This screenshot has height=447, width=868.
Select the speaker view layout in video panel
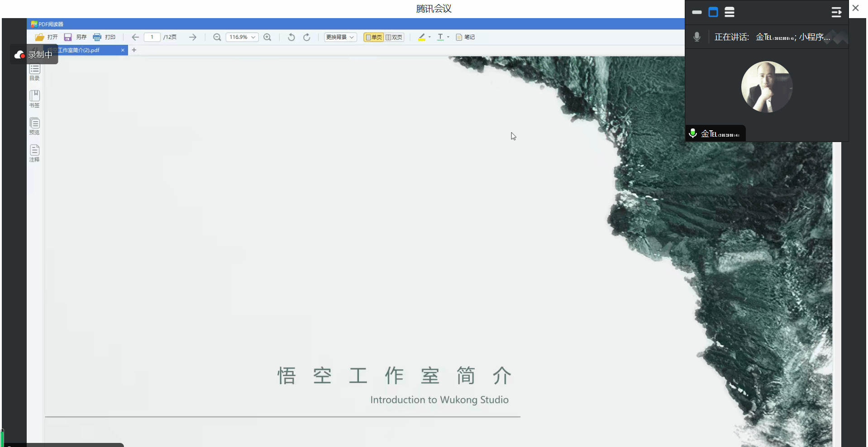713,12
